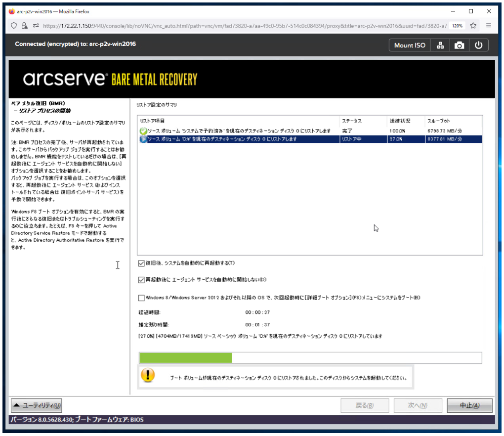Click the 次へ(N) next button
This screenshot has height=436, width=504.
[418, 405]
